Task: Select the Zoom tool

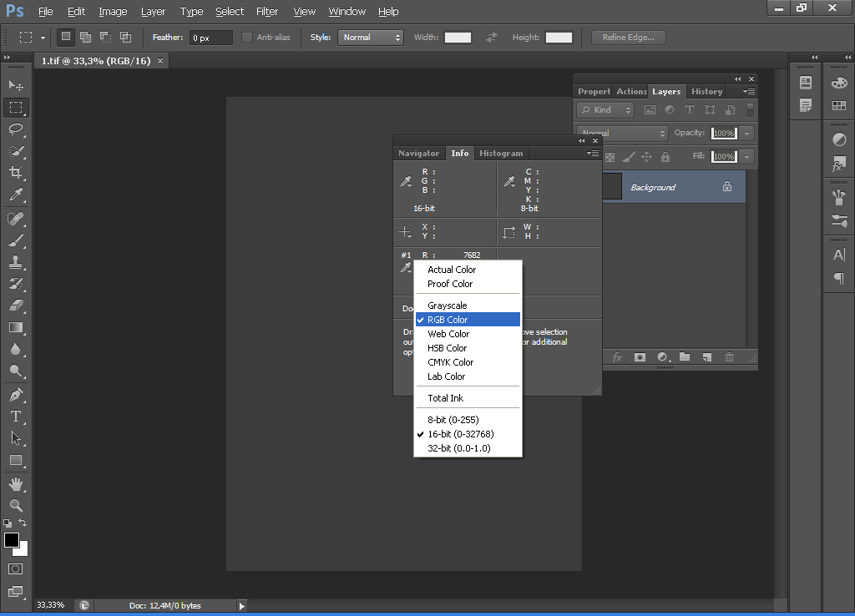Action: pos(16,506)
